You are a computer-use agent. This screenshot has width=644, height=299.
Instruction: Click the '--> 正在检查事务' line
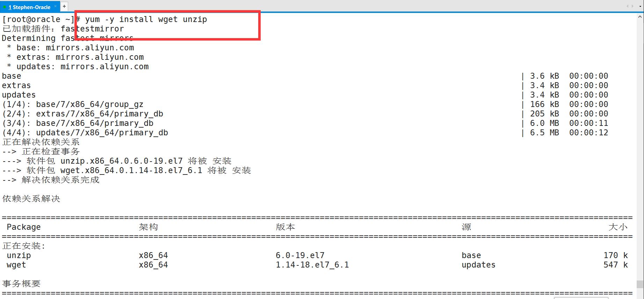[41, 151]
